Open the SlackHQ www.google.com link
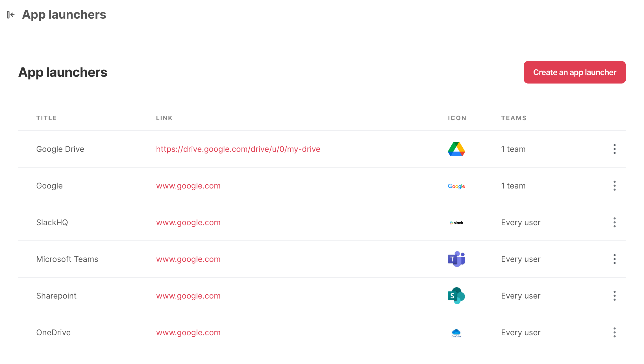644x364 pixels. pos(188,222)
